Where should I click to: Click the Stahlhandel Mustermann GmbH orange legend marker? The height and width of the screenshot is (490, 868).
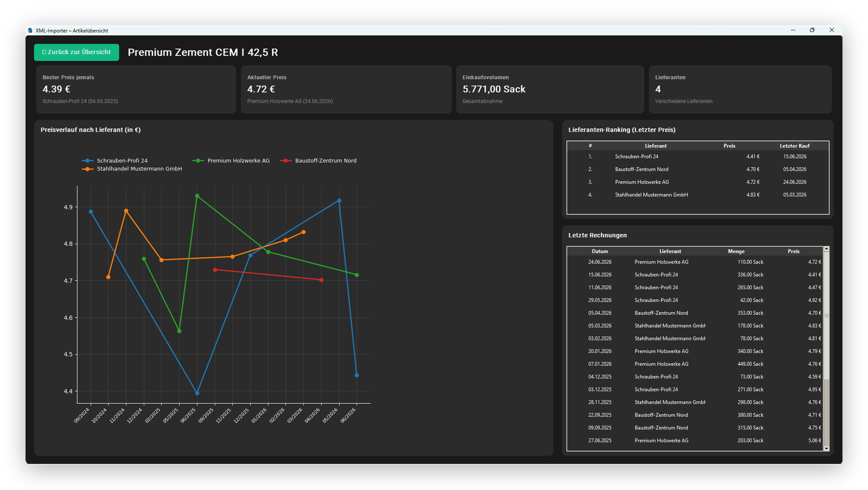[87, 169]
